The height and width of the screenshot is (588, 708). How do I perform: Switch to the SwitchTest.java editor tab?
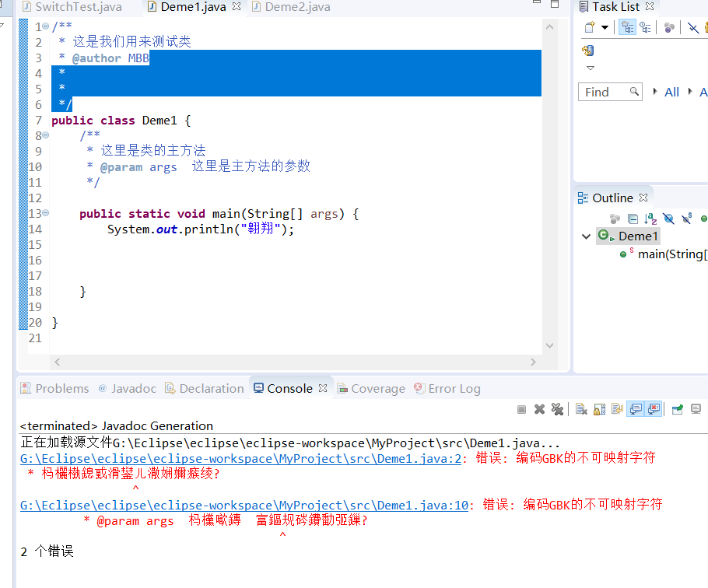pos(72,7)
